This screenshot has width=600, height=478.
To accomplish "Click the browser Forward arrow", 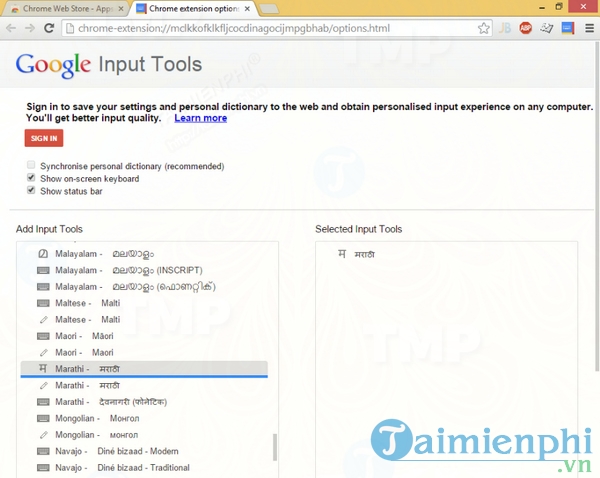I will pyautogui.click(x=29, y=28).
